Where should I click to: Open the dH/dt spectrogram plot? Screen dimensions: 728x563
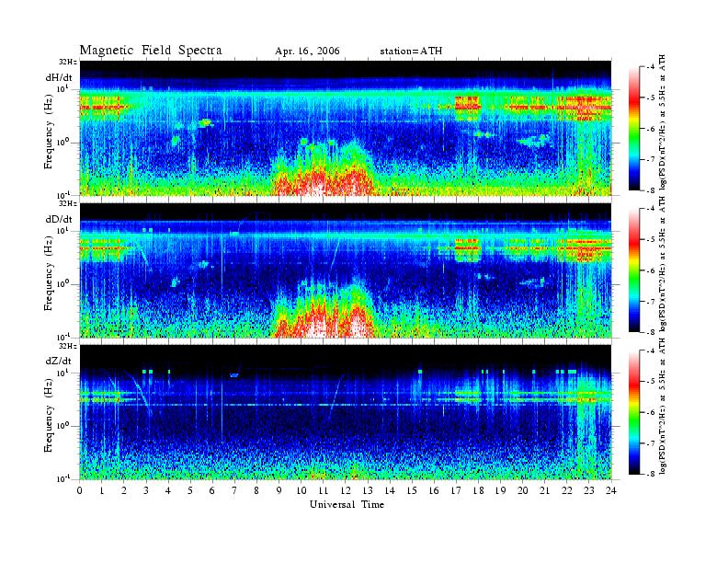(x=346, y=128)
